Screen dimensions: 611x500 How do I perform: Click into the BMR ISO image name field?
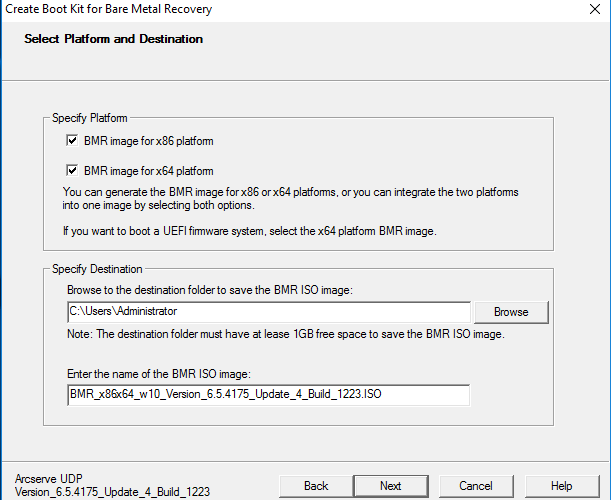coord(268,395)
